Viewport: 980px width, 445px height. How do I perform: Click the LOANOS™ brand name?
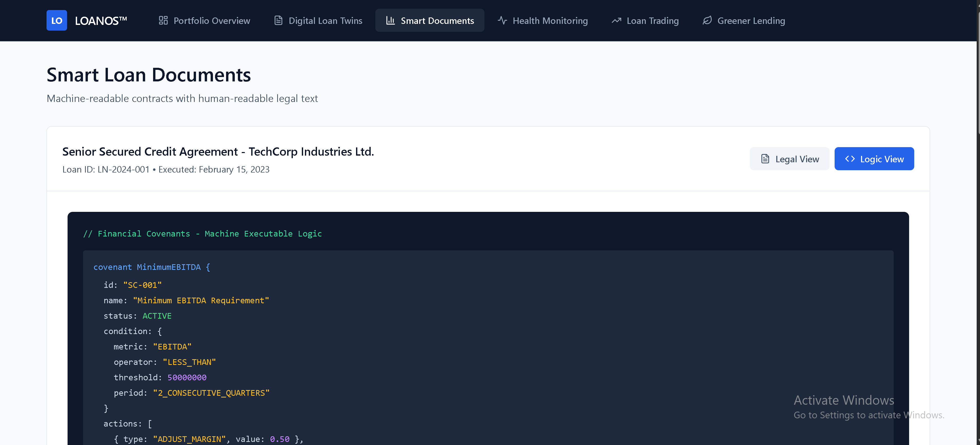101,21
